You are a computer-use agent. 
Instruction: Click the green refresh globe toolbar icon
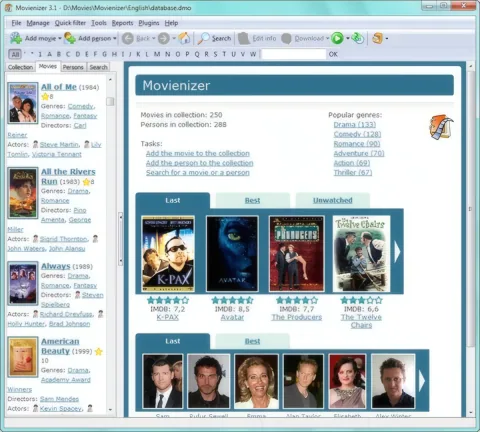click(x=358, y=38)
